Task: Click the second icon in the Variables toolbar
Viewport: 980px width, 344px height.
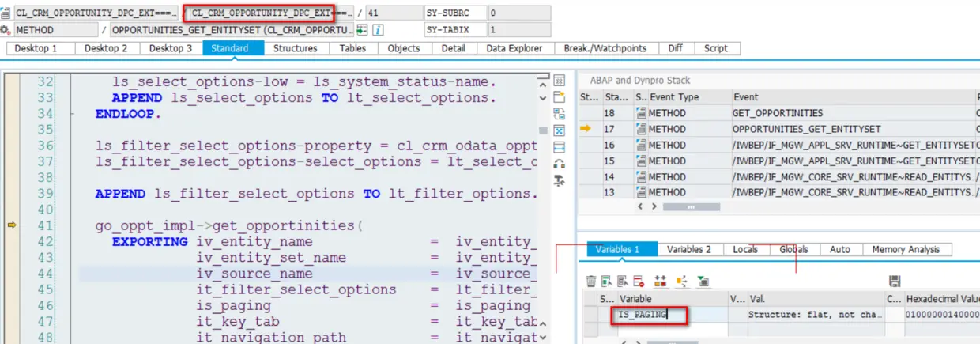Action: (x=606, y=281)
